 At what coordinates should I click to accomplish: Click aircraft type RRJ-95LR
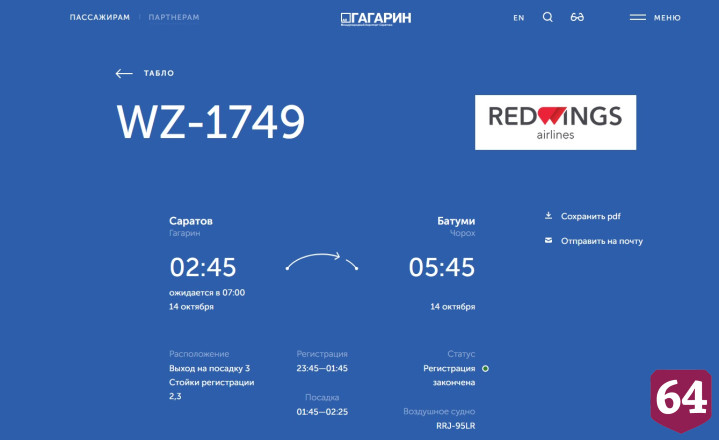tap(456, 426)
